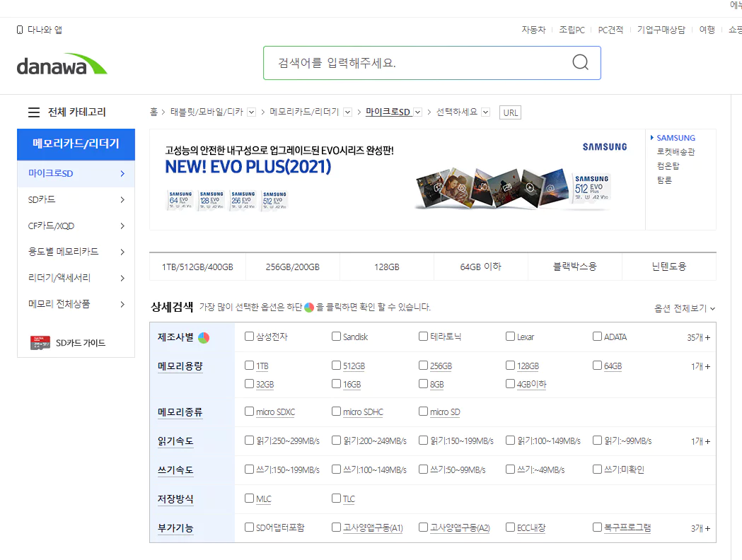This screenshot has width=742, height=560.
Task: Click the 512 EVO Plus card image
Action: point(591,188)
